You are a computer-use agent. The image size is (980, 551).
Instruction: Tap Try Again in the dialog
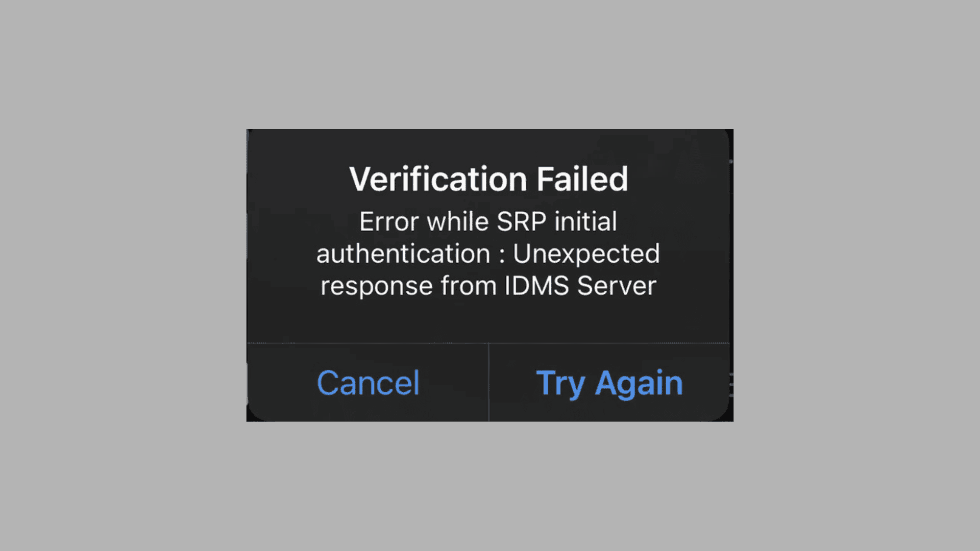[x=609, y=383]
